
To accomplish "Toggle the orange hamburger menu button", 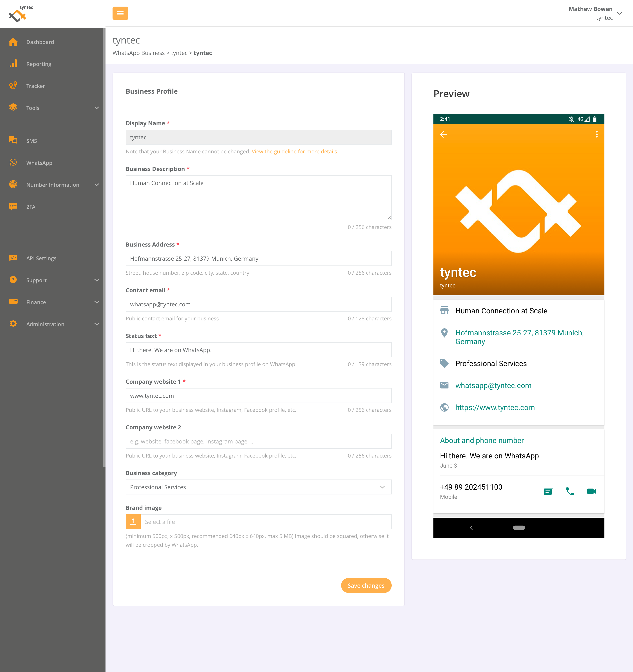I will [x=120, y=13].
